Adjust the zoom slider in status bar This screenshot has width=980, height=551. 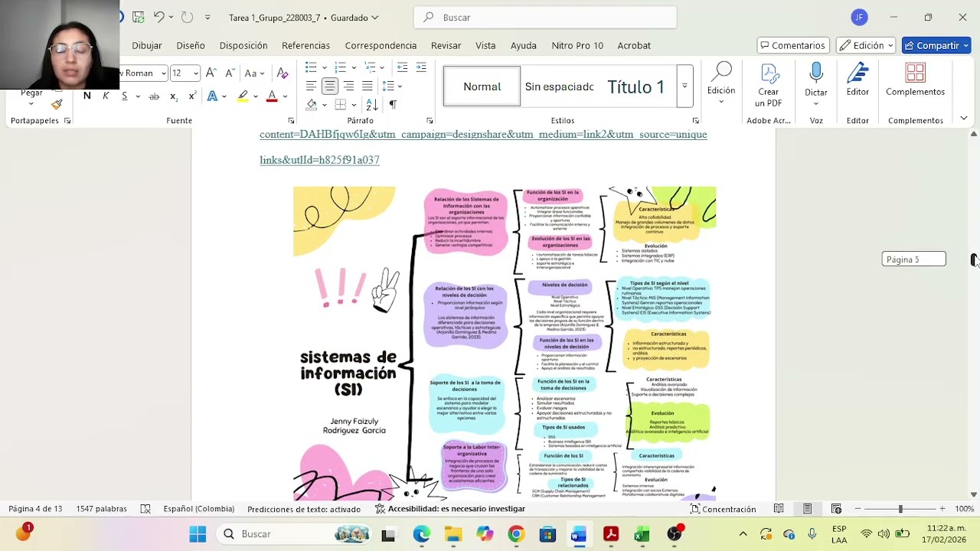point(900,509)
